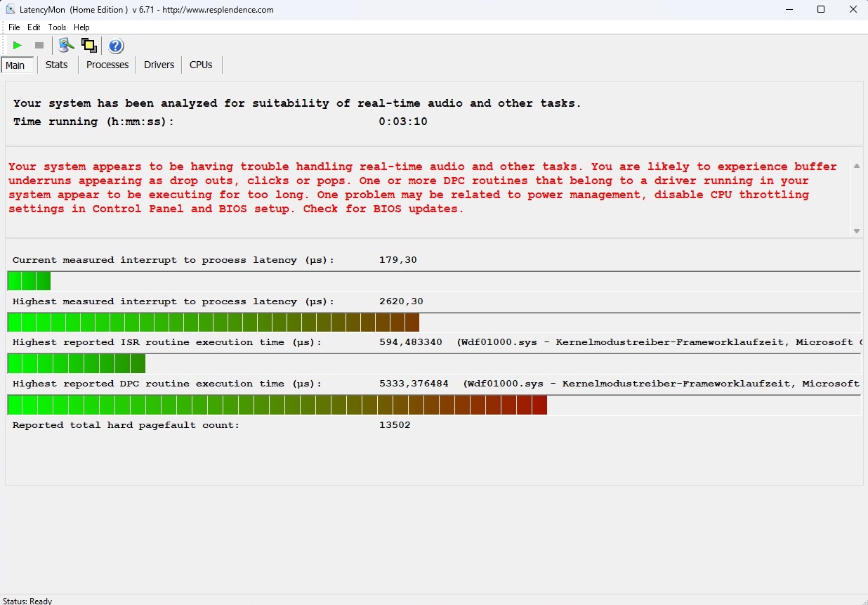Open help with the blue question mark icon
868x605 pixels.
pyautogui.click(x=116, y=46)
